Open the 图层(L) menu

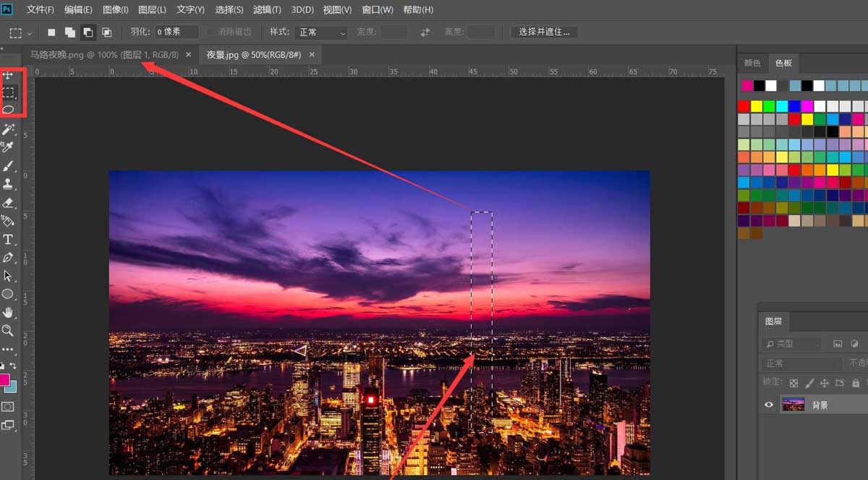pyautogui.click(x=152, y=9)
